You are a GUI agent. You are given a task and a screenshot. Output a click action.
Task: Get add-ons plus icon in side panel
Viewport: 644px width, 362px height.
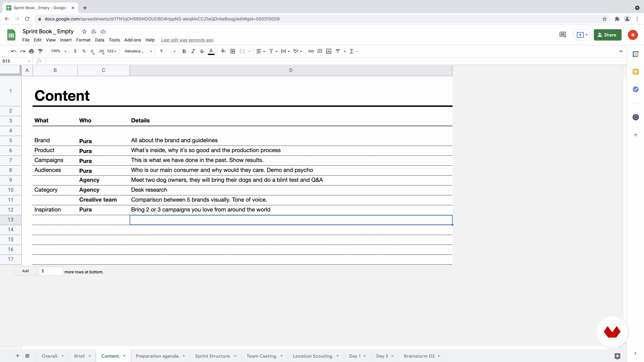(x=635, y=135)
